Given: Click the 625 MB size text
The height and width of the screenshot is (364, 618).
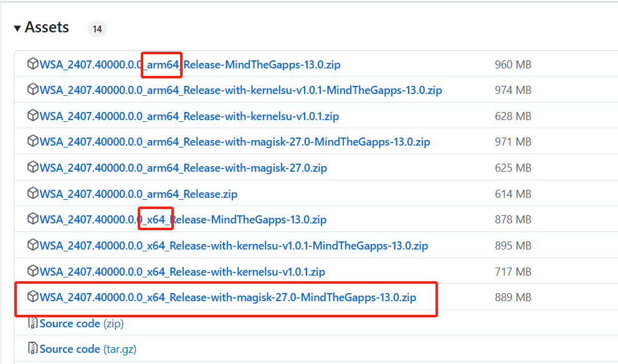Looking at the screenshot, I should pos(513,168).
